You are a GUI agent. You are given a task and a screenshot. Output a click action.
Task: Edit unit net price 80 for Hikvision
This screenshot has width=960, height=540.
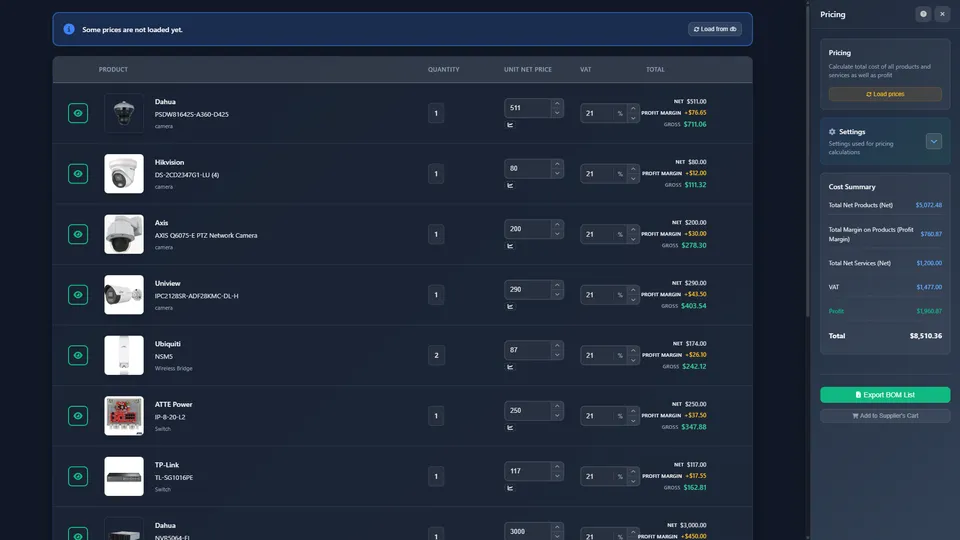point(528,168)
